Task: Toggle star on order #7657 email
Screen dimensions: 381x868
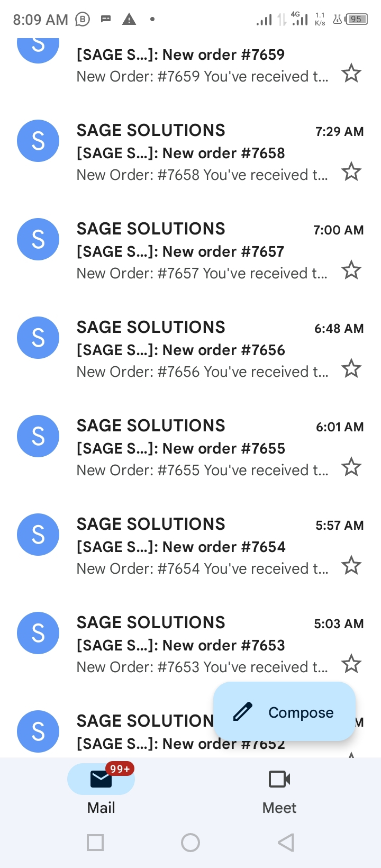Action: click(x=351, y=270)
